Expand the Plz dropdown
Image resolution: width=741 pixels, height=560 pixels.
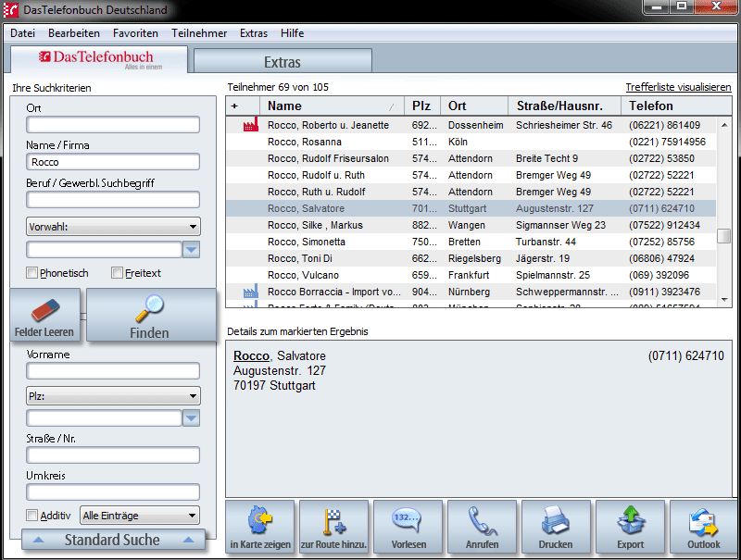tap(113, 396)
